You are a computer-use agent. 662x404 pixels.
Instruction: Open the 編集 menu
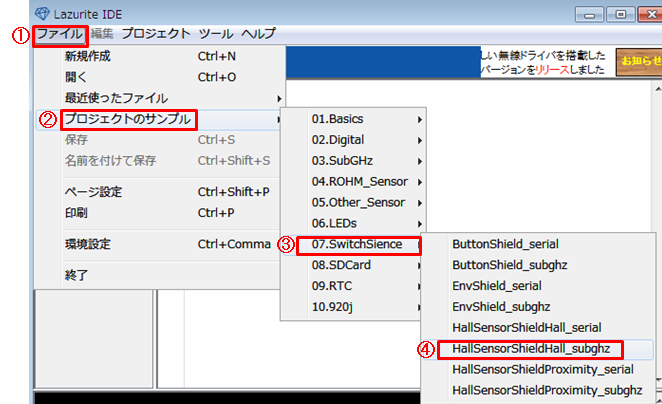102,34
